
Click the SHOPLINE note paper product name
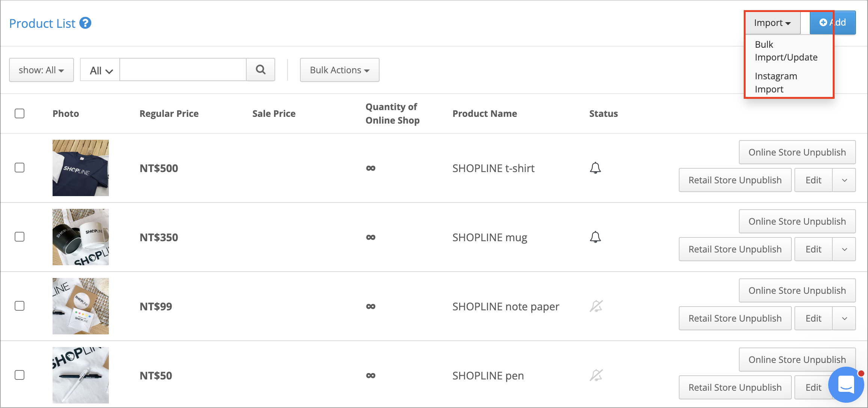point(506,307)
